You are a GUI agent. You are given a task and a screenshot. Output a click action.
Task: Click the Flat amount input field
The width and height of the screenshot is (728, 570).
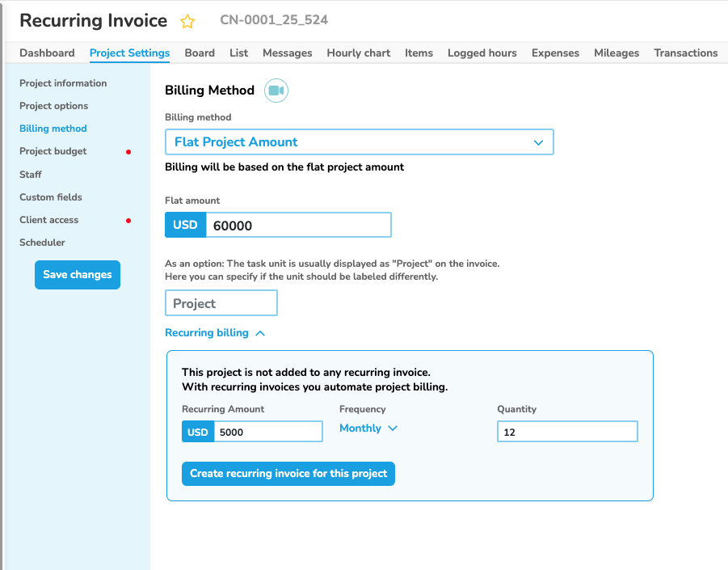[x=297, y=226]
